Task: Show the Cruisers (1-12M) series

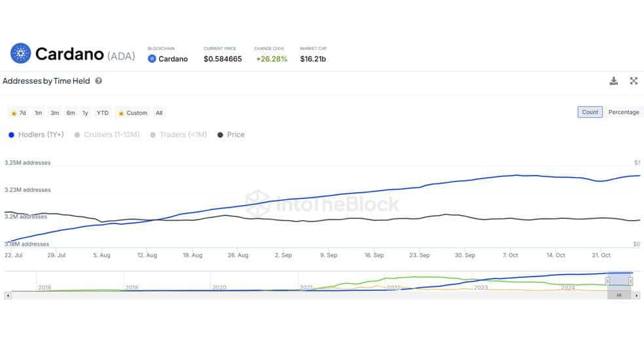Action: 107,135
